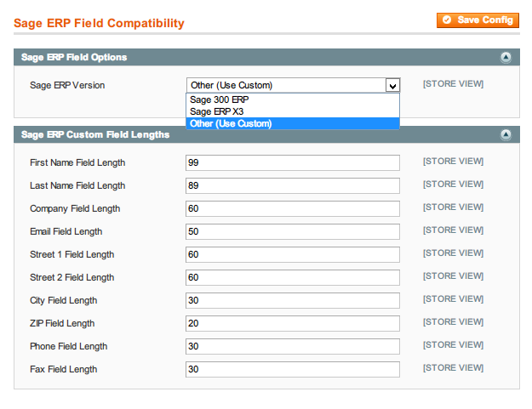The image size is (532, 409).
Task: Click the First Name Field Length label
Action: pos(77,163)
